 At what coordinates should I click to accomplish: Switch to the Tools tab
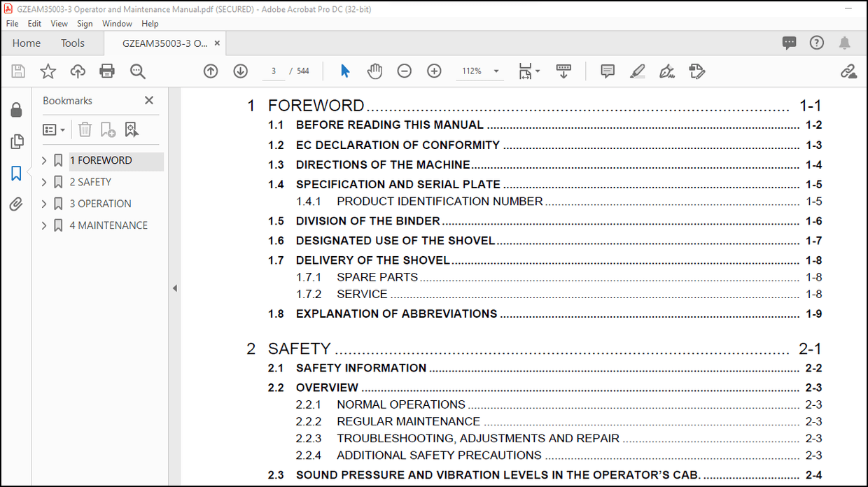[73, 43]
